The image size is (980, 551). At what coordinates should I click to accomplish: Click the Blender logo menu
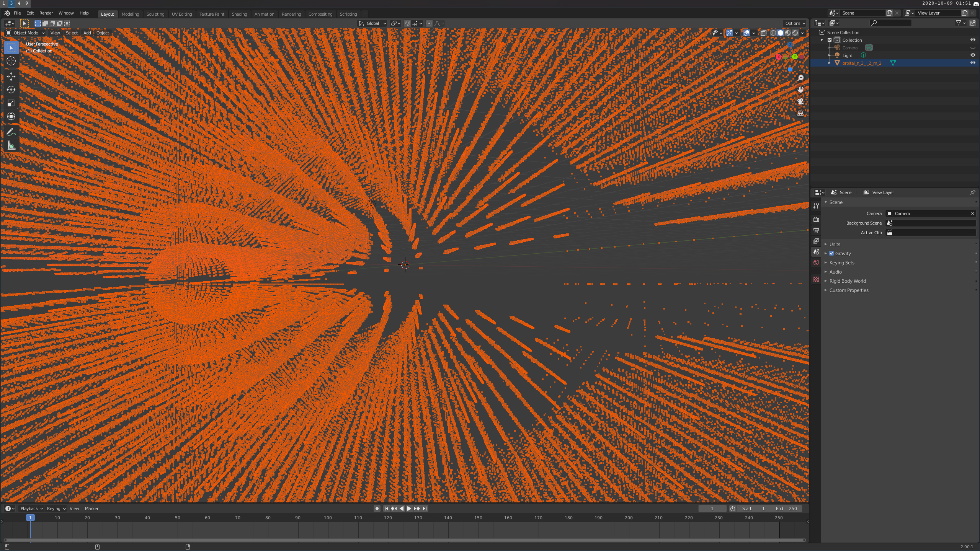tap(7, 13)
